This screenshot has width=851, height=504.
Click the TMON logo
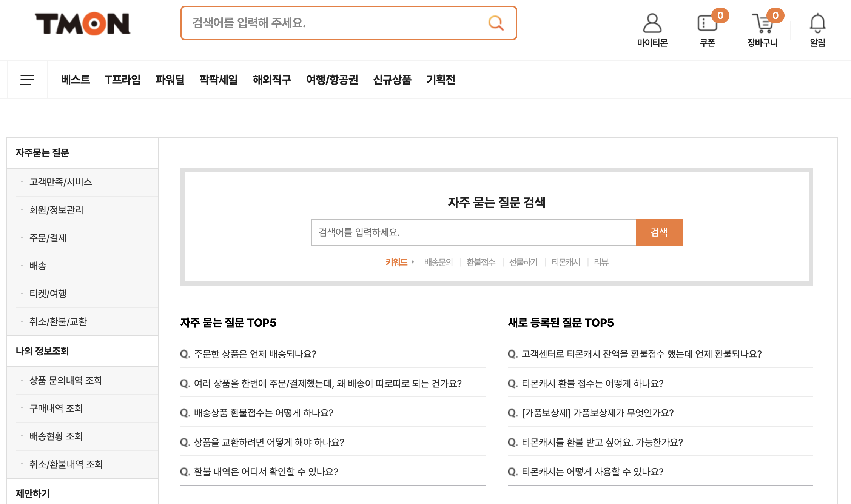82,24
